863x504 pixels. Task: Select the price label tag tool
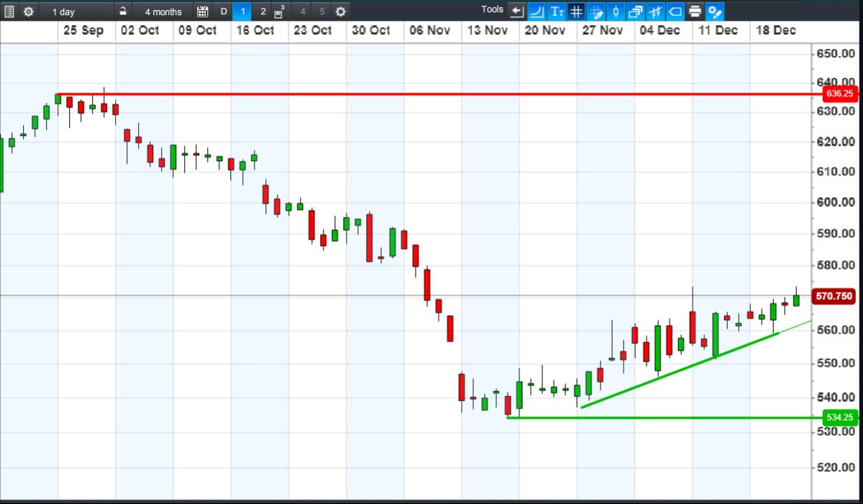point(675,12)
